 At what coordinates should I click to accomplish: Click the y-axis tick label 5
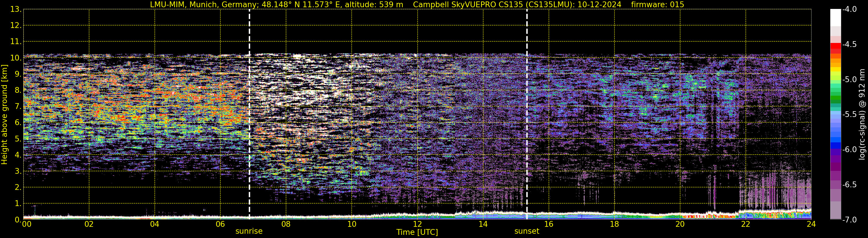tap(18, 139)
